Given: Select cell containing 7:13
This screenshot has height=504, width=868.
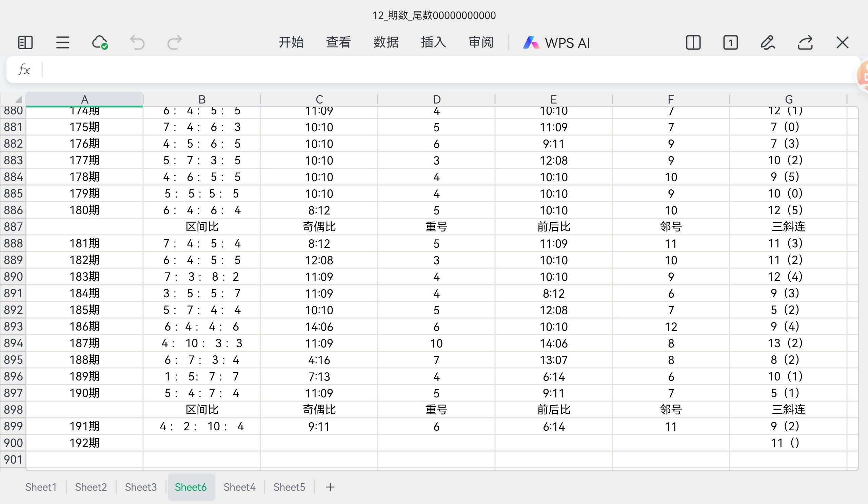Looking at the screenshot, I should click(319, 376).
